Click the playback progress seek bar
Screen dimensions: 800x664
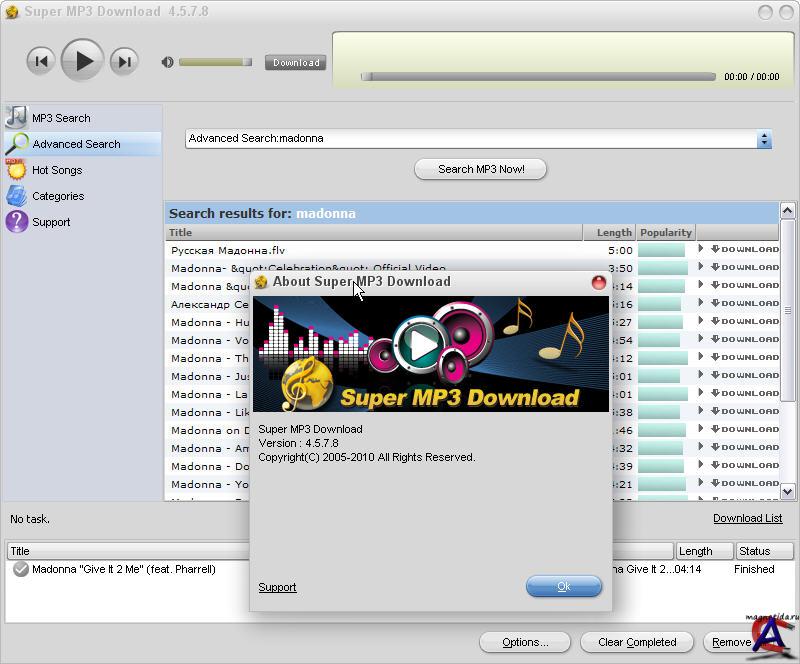[x=540, y=76]
